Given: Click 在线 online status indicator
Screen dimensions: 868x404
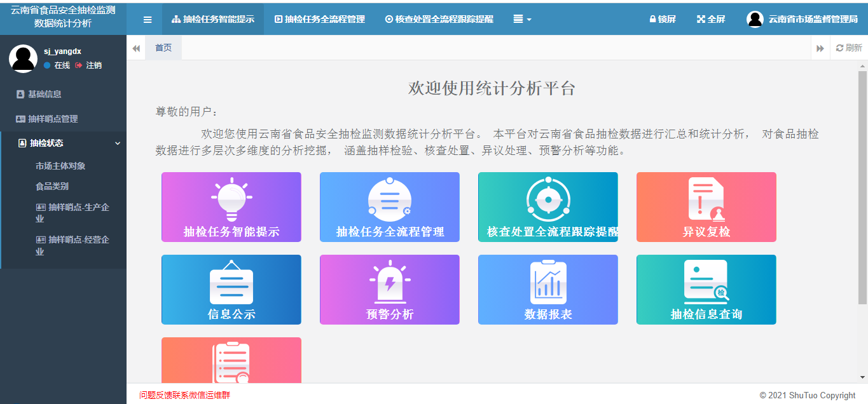Looking at the screenshot, I should click(x=57, y=65).
